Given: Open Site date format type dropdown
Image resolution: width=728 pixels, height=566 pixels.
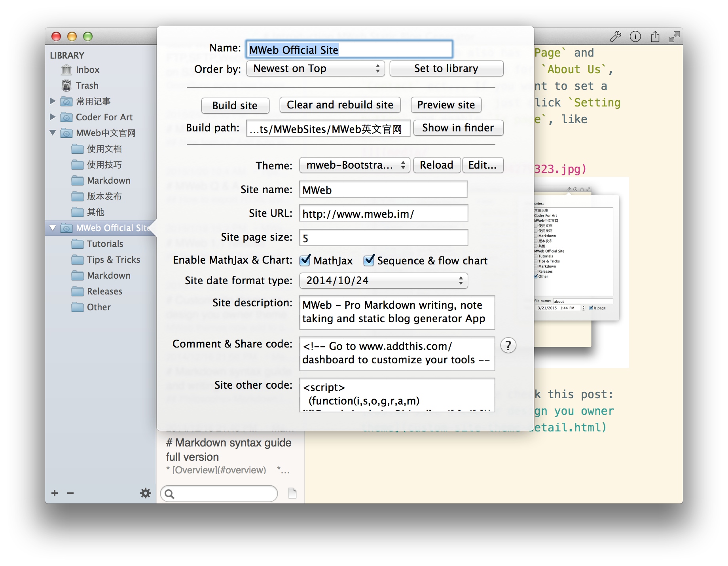Looking at the screenshot, I should (x=383, y=281).
